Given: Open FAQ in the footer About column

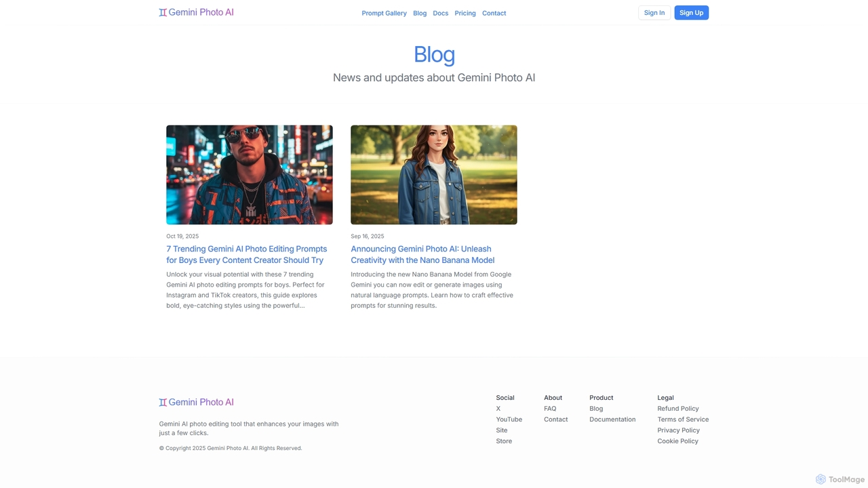Looking at the screenshot, I should pyautogui.click(x=550, y=409).
